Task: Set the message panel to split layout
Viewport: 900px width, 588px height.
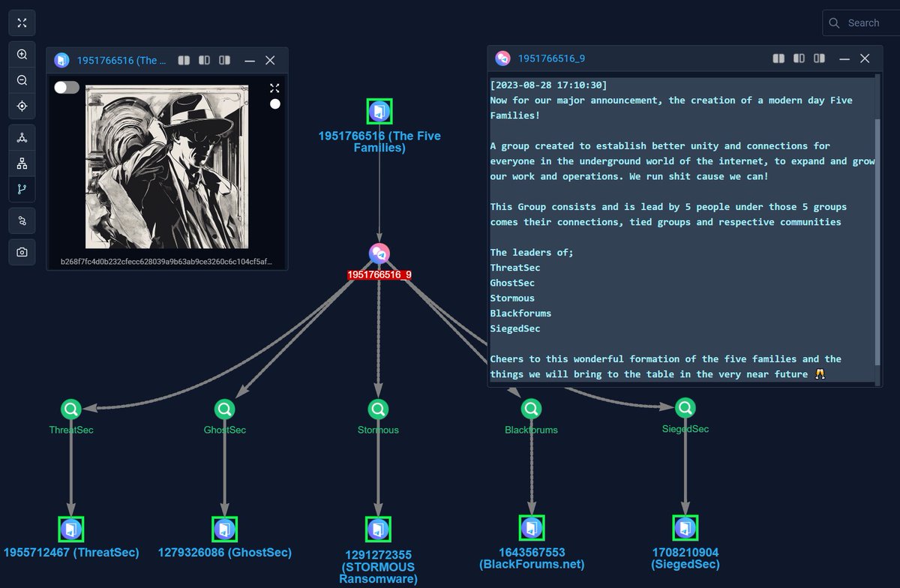Action: [778, 58]
